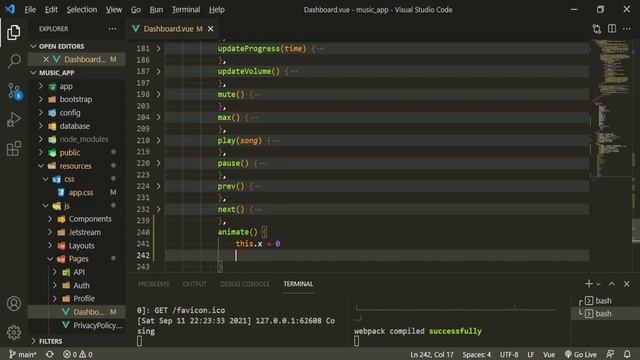Open the Run and Debug view

[13, 120]
